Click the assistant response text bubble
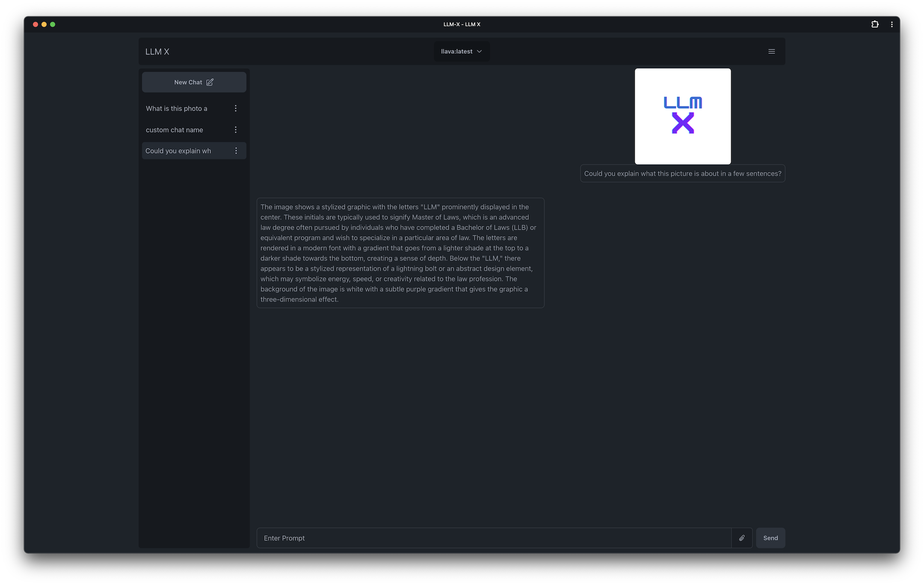Image resolution: width=924 pixels, height=585 pixels. point(400,253)
